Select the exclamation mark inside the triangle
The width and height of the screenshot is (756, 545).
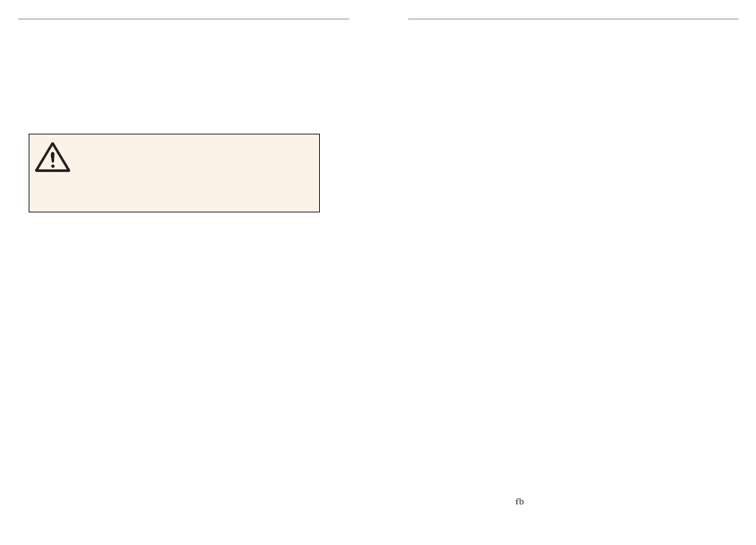[x=53, y=160]
